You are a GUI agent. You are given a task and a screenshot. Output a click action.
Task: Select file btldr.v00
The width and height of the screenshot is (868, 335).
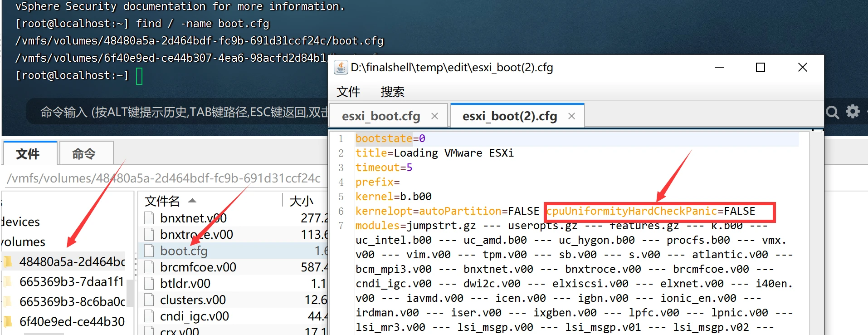(185, 283)
